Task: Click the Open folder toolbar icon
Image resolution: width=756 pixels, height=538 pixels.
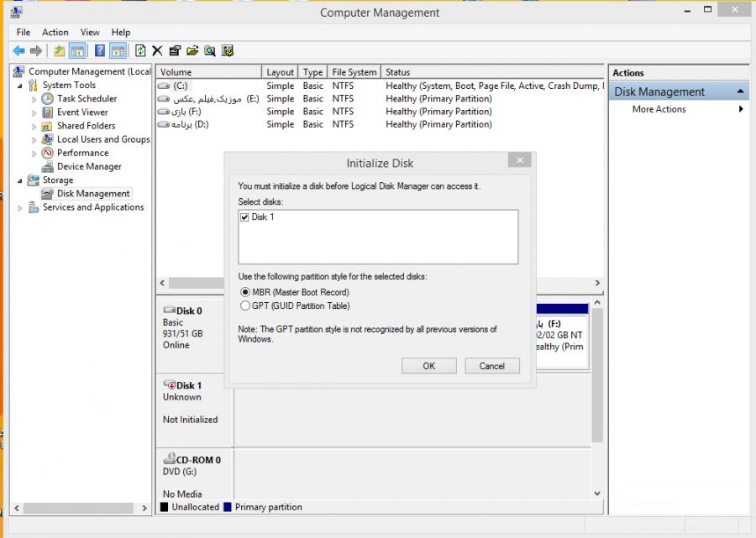Action: [192, 50]
